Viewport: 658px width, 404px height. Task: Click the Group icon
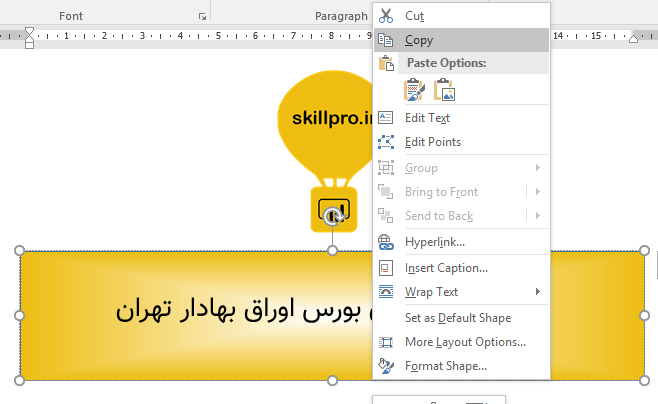pos(386,167)
